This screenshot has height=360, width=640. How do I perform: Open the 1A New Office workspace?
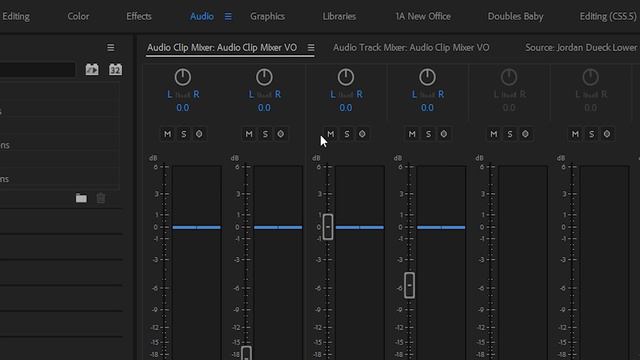[423, 16]
